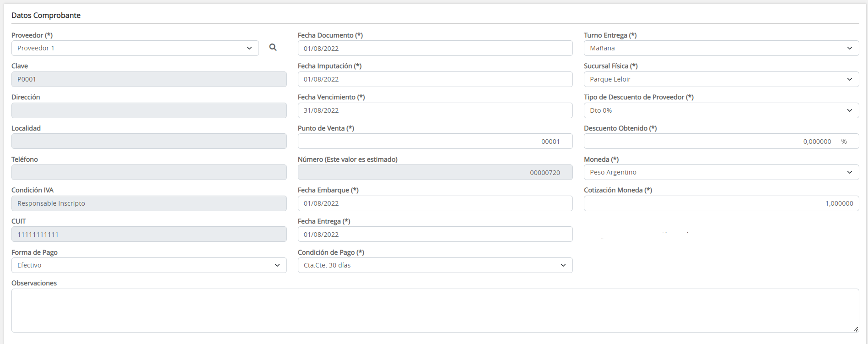Focus the Descuento Obtenido percentage field
The height and width of the screenshot is (344, 868).
[x=709, y=142]
